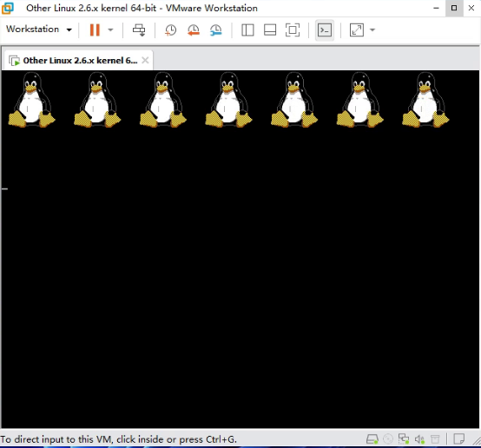The height and width of the screenshot is (448, 481).
Task: Toggle the library sidebar panel view
Action: click(247, 30)
